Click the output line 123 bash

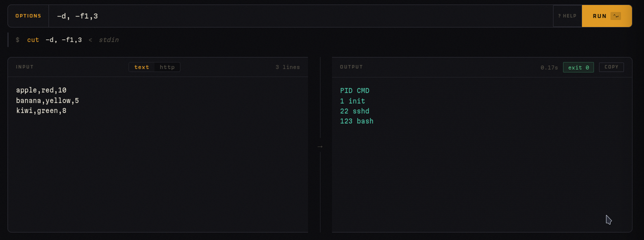pyautogui.click(x=356, y=121)
